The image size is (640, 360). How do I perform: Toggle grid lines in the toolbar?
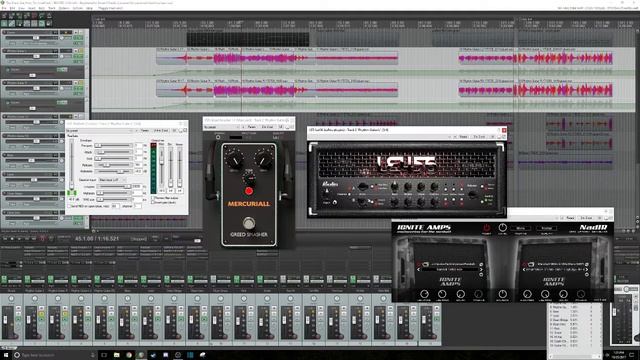pos(34,24)
